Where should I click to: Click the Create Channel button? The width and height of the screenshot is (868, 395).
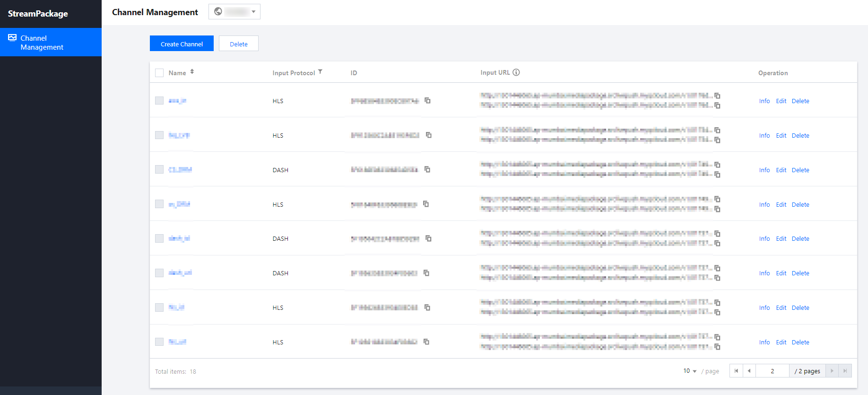click(182, 44)
